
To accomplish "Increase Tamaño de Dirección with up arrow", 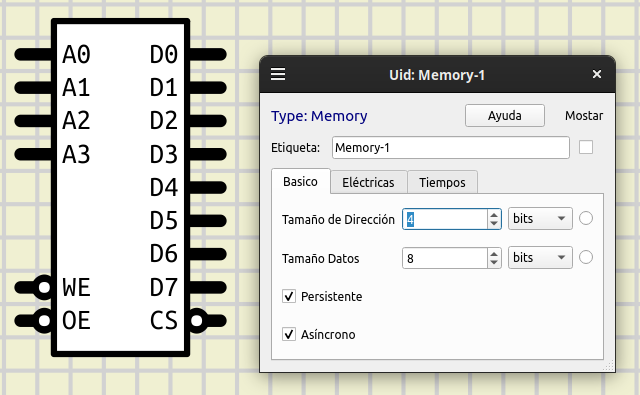I will (x=494, y=215).
